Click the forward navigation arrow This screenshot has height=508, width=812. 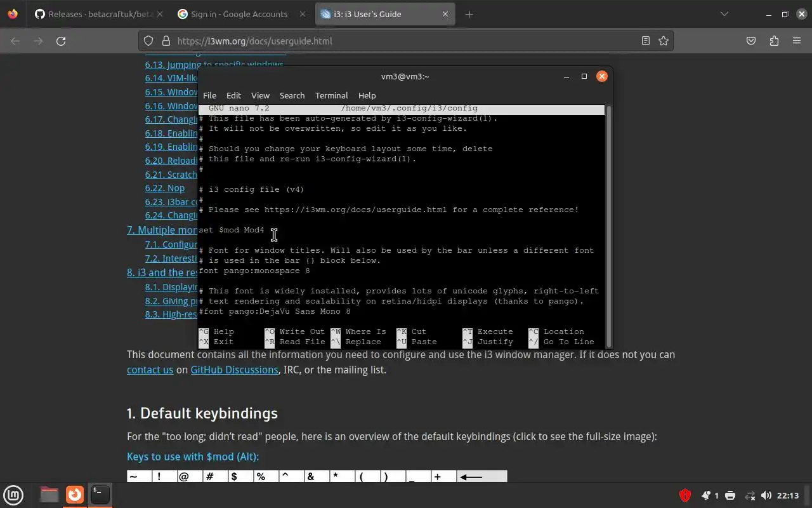point(38,41)
